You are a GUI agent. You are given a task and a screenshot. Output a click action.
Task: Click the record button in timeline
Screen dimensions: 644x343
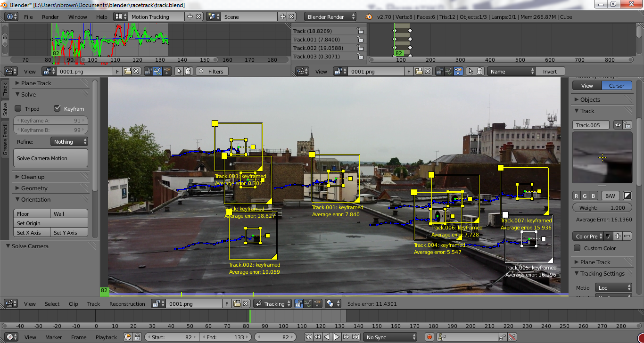429,337
